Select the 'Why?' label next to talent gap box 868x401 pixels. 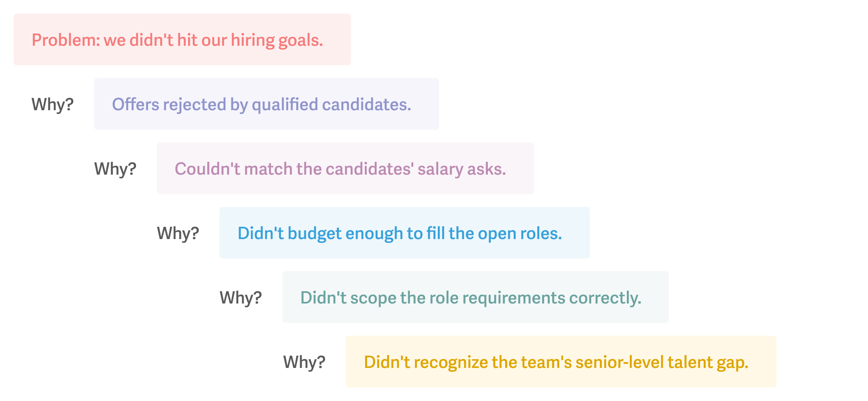point(304,362)
